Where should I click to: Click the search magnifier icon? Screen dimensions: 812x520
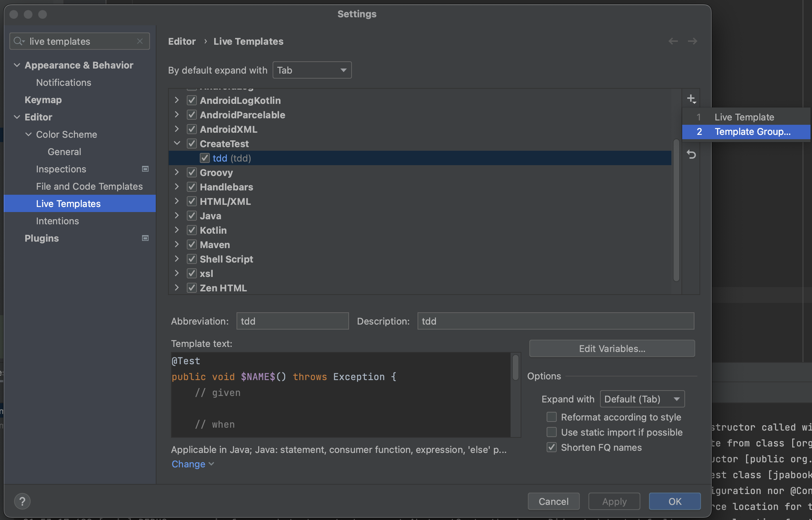click(18, 41)
